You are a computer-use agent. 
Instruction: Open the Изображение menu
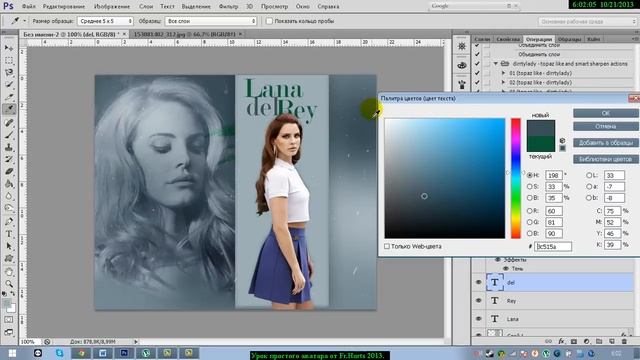click(112, 6)
